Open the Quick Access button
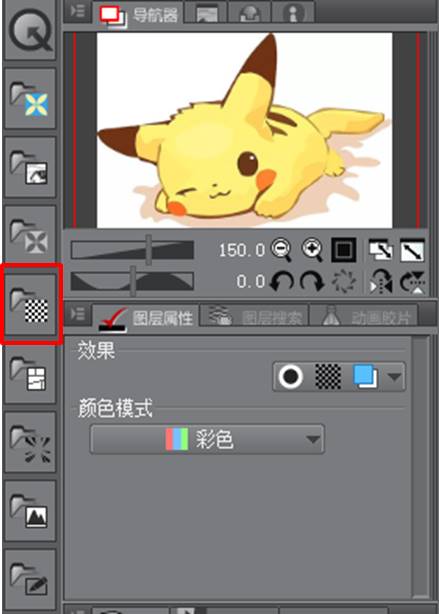Screen dimensions: 439x614 (30, 30)
